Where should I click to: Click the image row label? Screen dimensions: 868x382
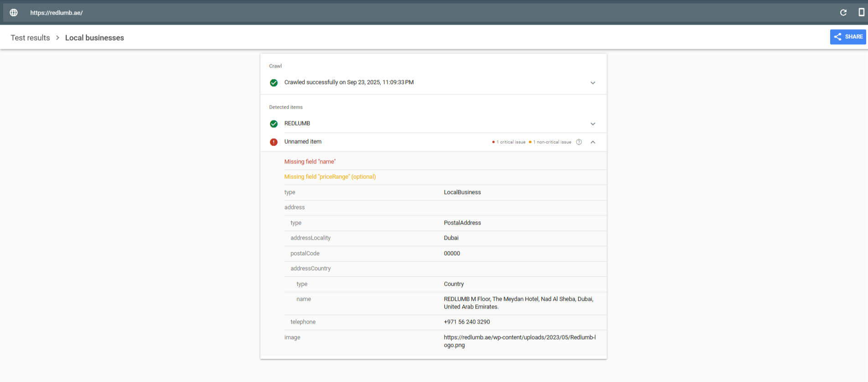point(292,337)
